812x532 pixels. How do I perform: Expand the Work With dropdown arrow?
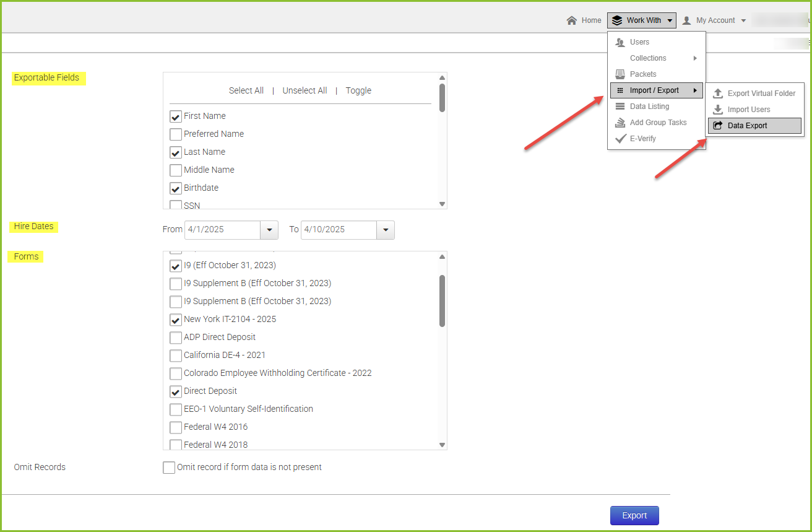coord(670,21)
